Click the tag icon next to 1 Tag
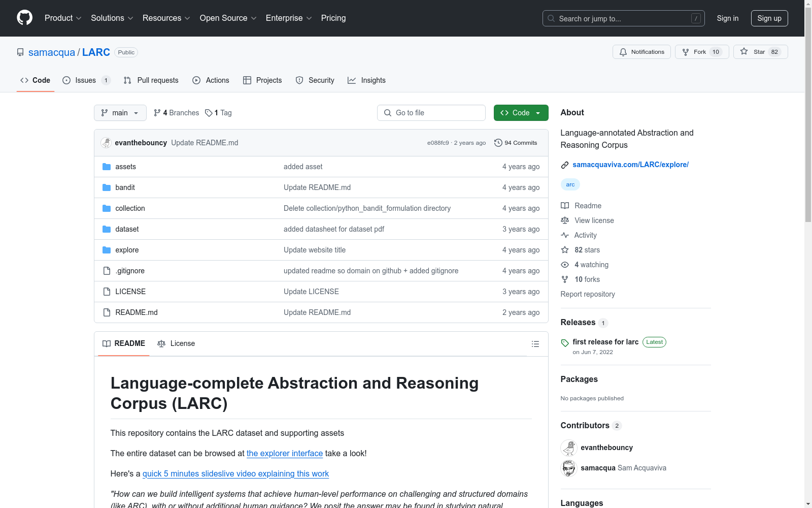812x508 pixels. (x=209, y=113)
